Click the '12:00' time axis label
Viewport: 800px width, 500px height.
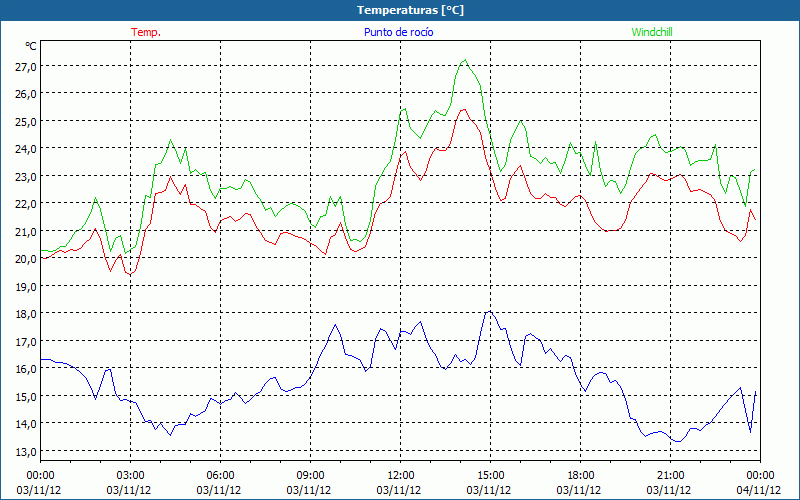401,475
